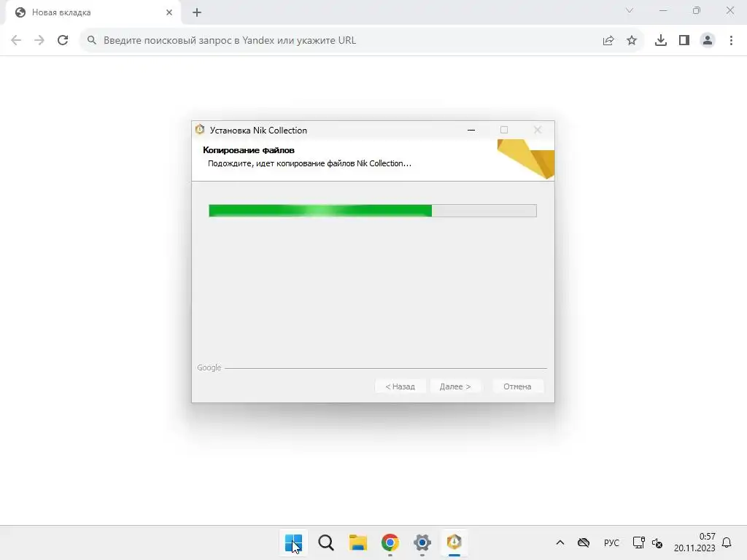Switch to Chrome on the taskbar

[390, 542]
